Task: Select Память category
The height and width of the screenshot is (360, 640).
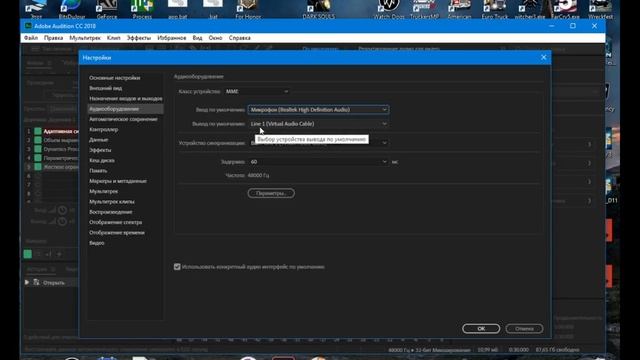Action: [x=98, y=171]
